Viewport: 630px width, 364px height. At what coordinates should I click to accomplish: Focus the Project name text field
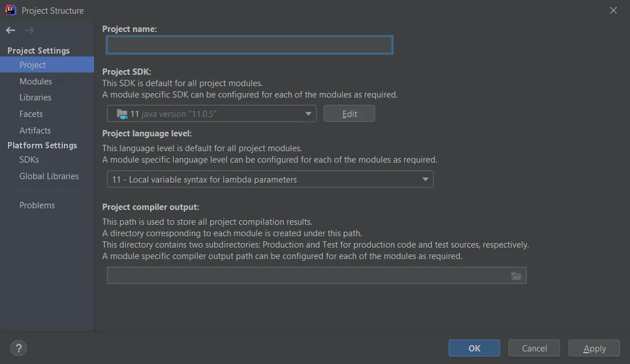coord(249,45)
